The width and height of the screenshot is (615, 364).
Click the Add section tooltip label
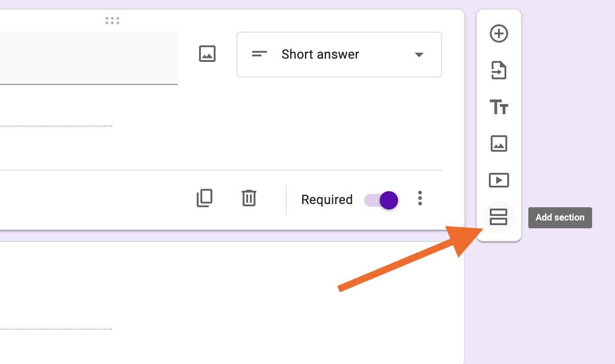[560, 218]
